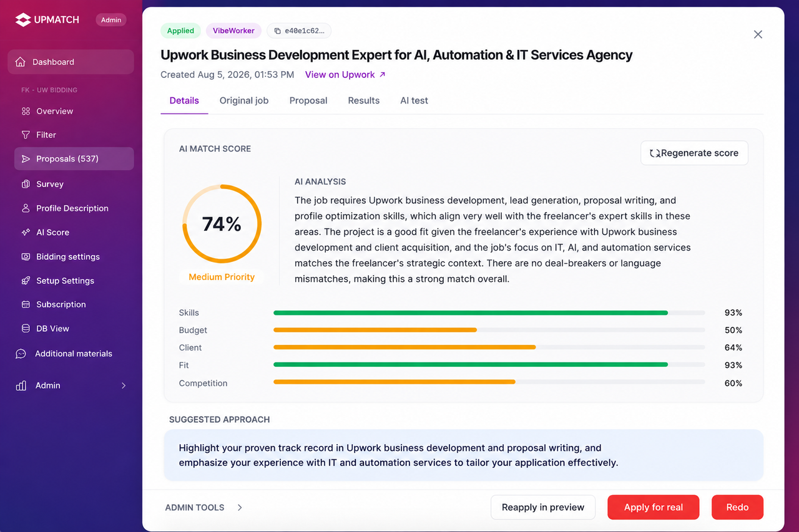Click the SUGGESTED APPROACH heading

[x=220, y=420]
